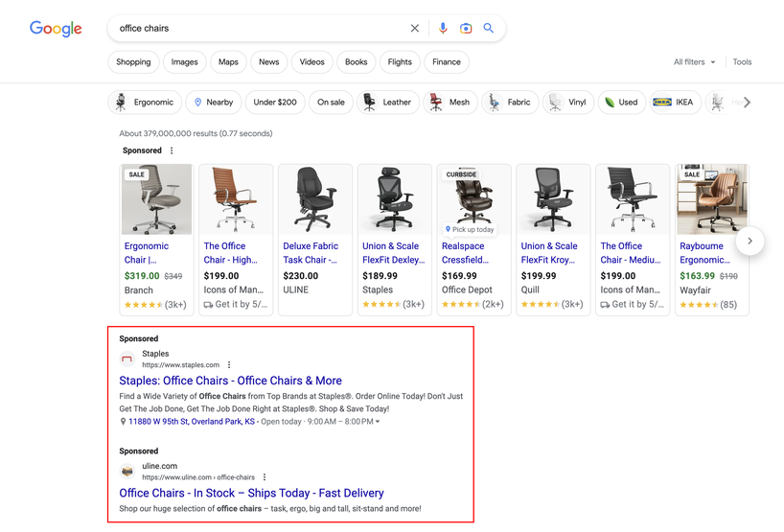Switch to the Flights tab

(x=400, y=62)
